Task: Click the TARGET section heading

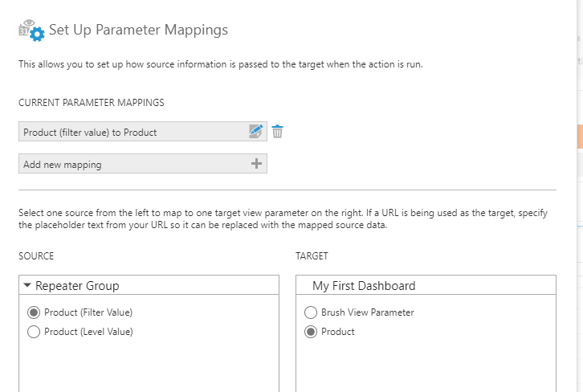Action: point(314,255)
